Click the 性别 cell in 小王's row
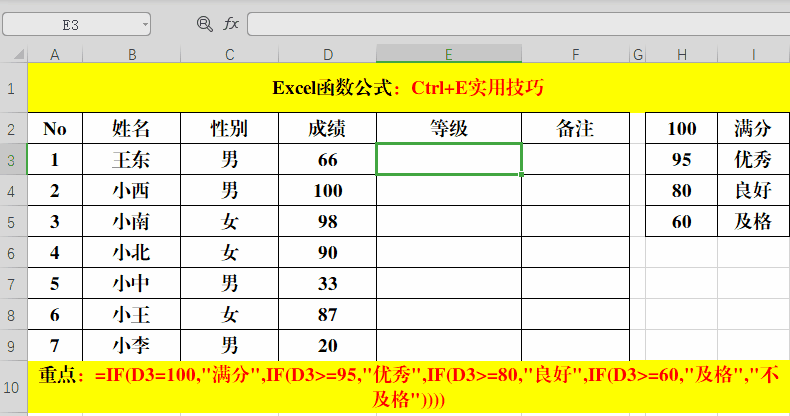Viewport: 790px width, 416px height. click(229, 315)
